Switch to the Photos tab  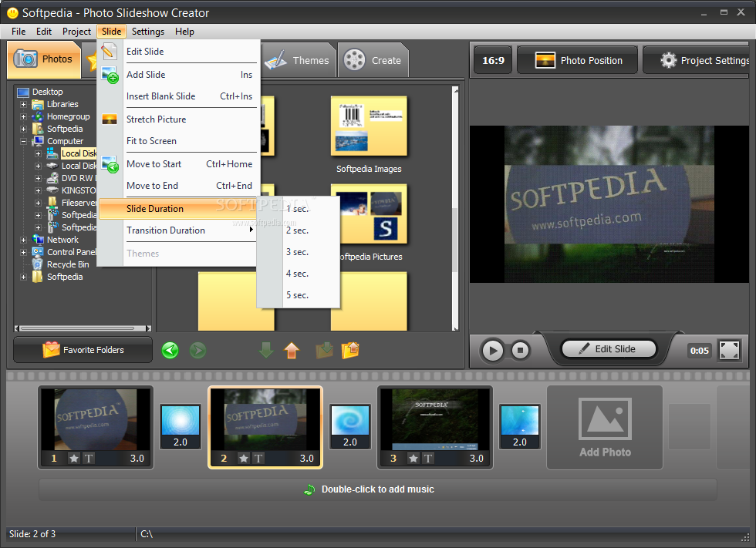[44, 59]
